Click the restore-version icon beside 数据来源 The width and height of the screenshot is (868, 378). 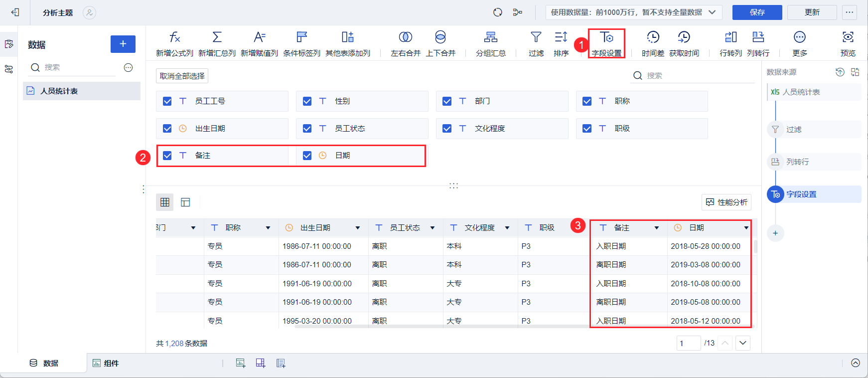pos(840,72)
